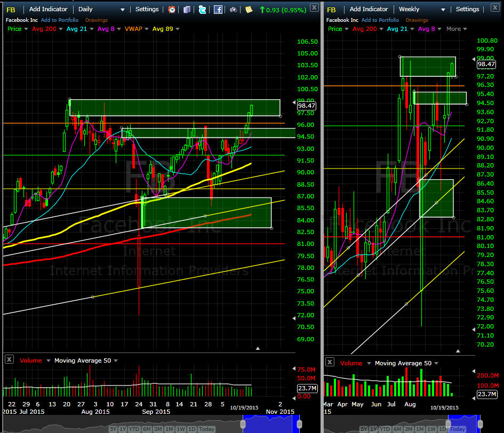Grab the right range slider handle in weekly navigator
Image resolution: width=504 pixels, height=433 pixels.
(x=480, y=424)
